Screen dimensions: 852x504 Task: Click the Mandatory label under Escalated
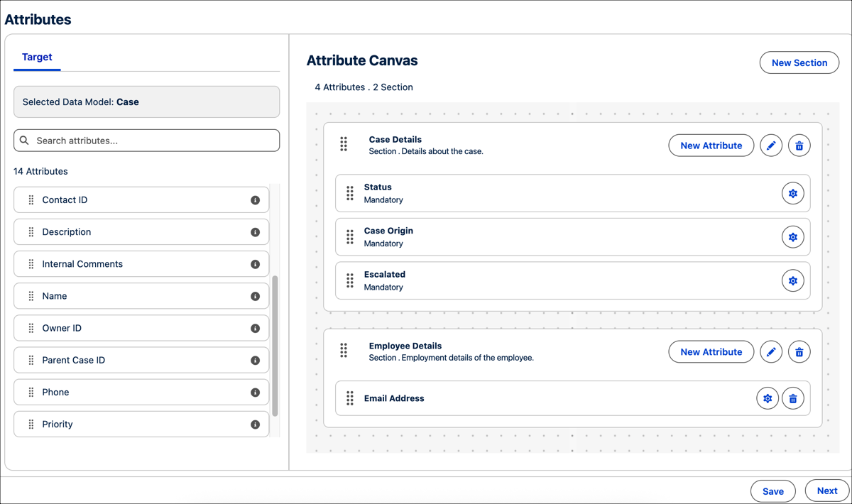pyautogui.click(x=383, y=287)
